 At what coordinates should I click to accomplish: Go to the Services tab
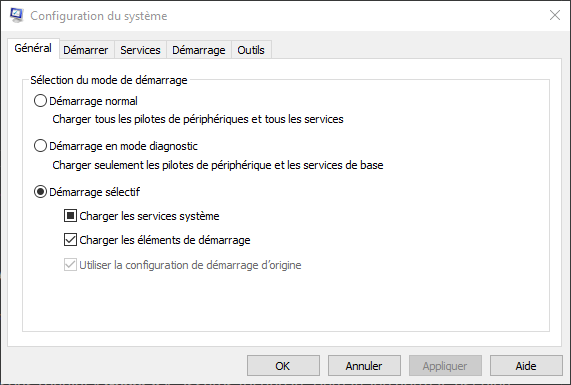pos(140,50)
